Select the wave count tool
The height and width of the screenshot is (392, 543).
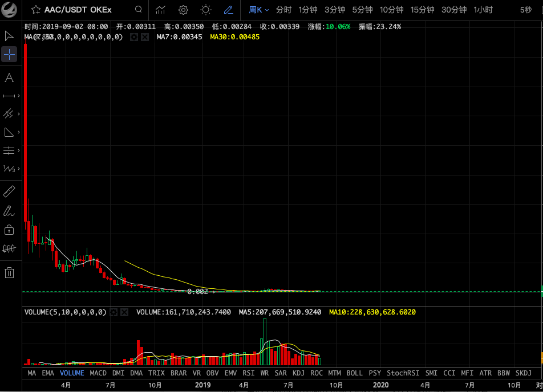[9, 169]
